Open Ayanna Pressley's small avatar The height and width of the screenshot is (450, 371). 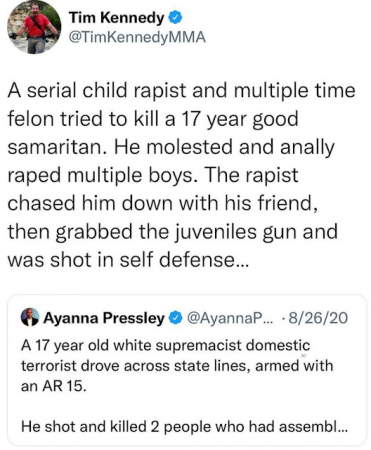pyautogui.click(x=30, y=318)
